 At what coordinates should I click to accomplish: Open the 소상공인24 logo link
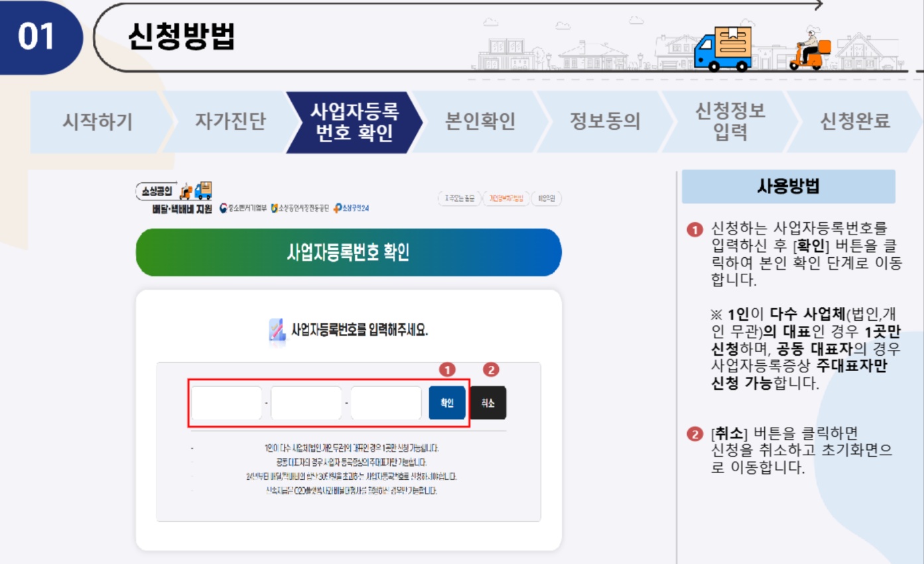[352, 208]
